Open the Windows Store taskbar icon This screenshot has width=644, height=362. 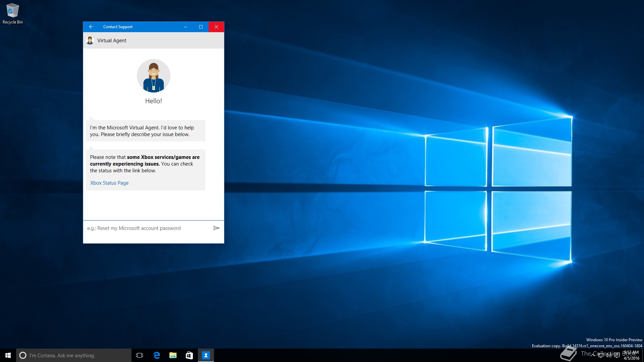coord(189,355)
